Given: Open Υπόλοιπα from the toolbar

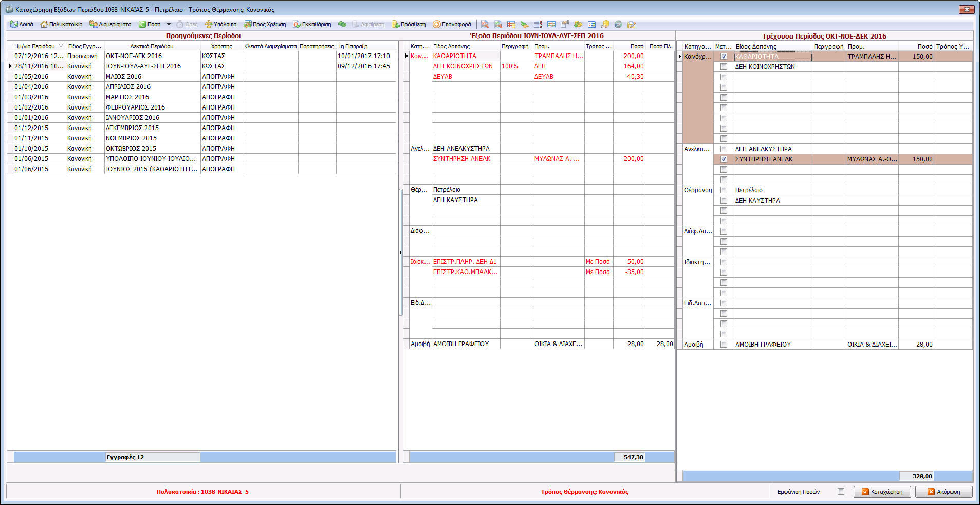Looking at the screenshot, I should click(220, 24).
